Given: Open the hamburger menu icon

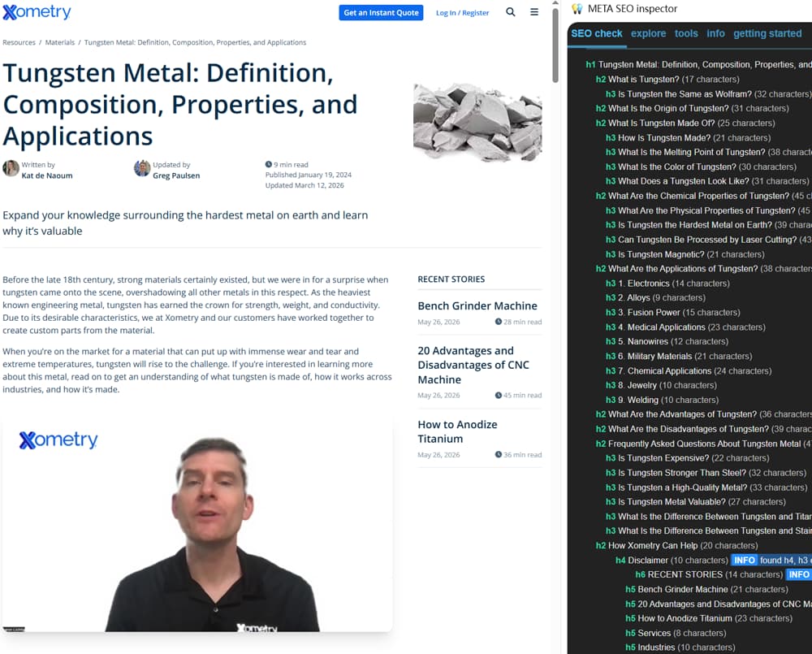Looking at the screenshot, I should pyautogui.click(x=534, y=12).
